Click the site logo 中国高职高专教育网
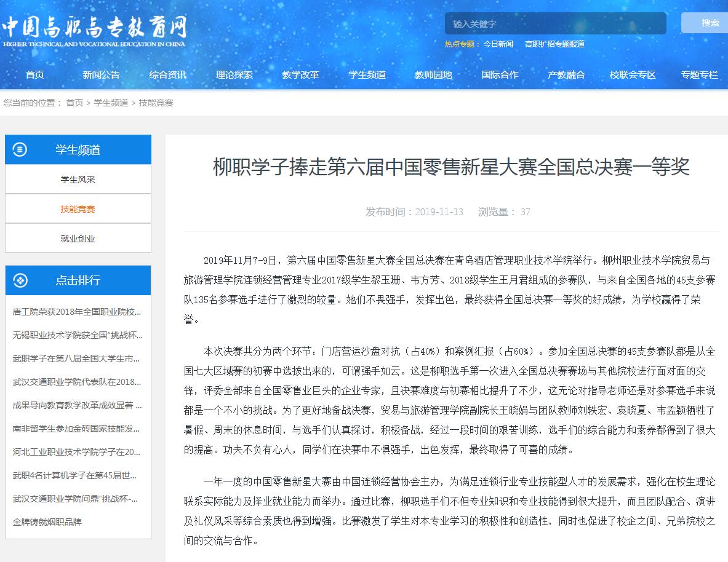This screenshot has width=728, height=562. pos(94,30)
